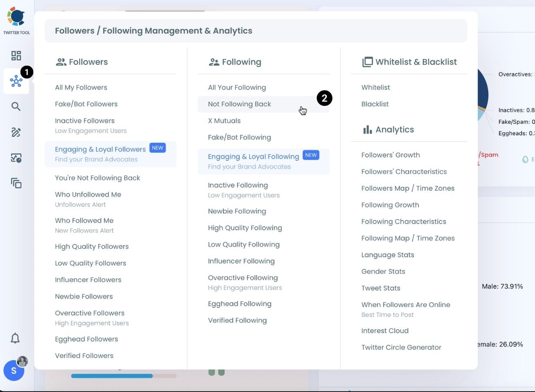
Task: Open Followers' Growth analytics
Action: click(x=390, y=155)
